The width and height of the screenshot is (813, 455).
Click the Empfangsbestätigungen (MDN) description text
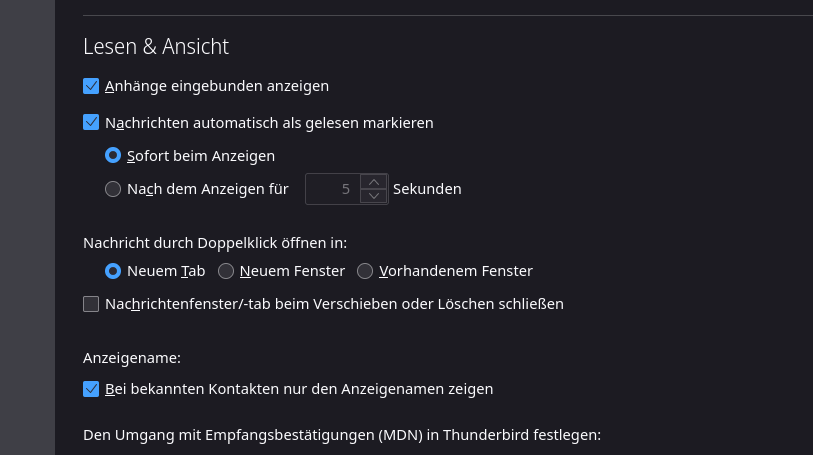[x=341, y=435]
